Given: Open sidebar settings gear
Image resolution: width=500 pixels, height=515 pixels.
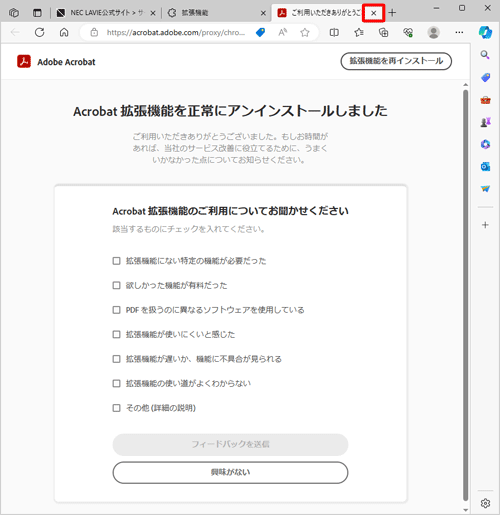Looking at the screenshot, I should coord(485,503).
